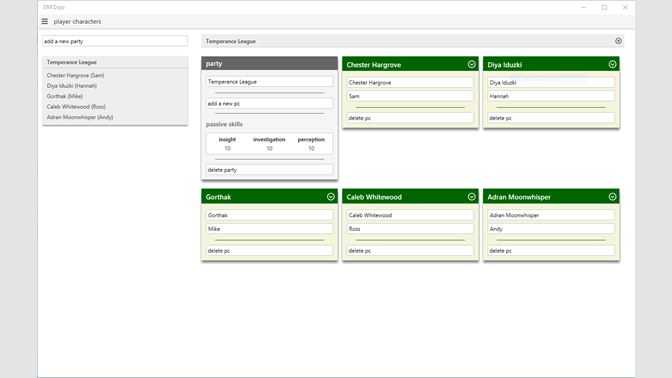Edit the player name field Mike

269,229
